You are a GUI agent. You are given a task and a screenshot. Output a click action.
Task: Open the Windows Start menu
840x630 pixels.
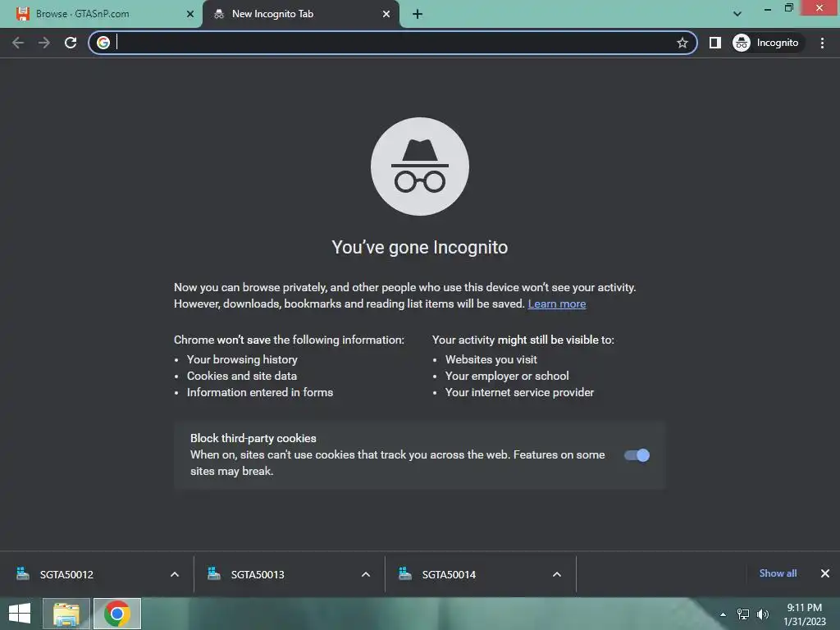click(x=20, y=614)
